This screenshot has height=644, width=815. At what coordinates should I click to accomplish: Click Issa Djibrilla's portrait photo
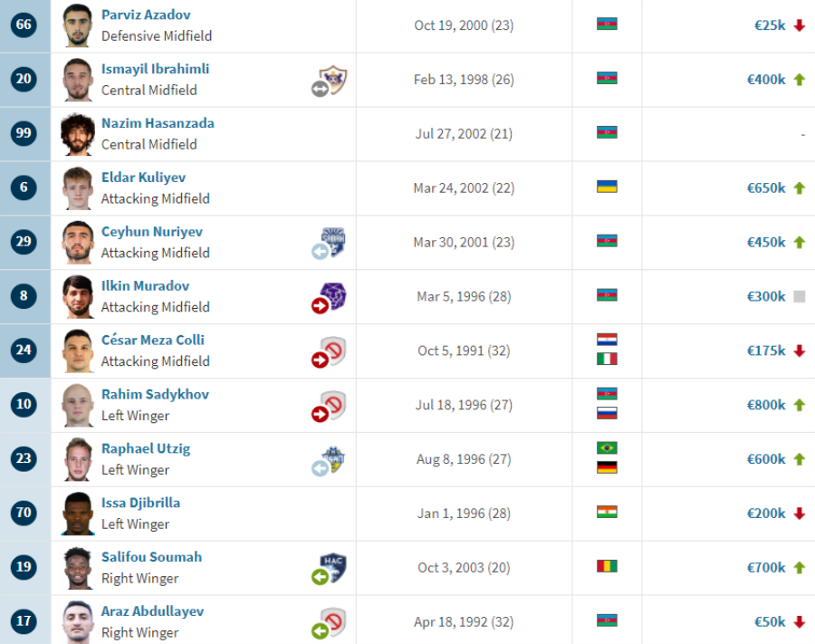click(78, 514)
